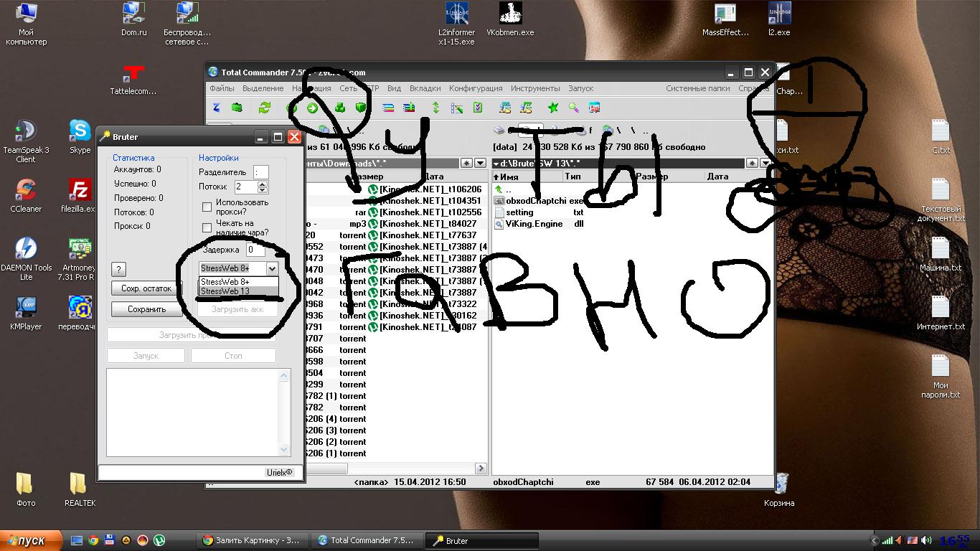The width and height of the screenshot is (980, 551).
Task: Open right panel directory history dropdown arrow
Action: [764, 164]
